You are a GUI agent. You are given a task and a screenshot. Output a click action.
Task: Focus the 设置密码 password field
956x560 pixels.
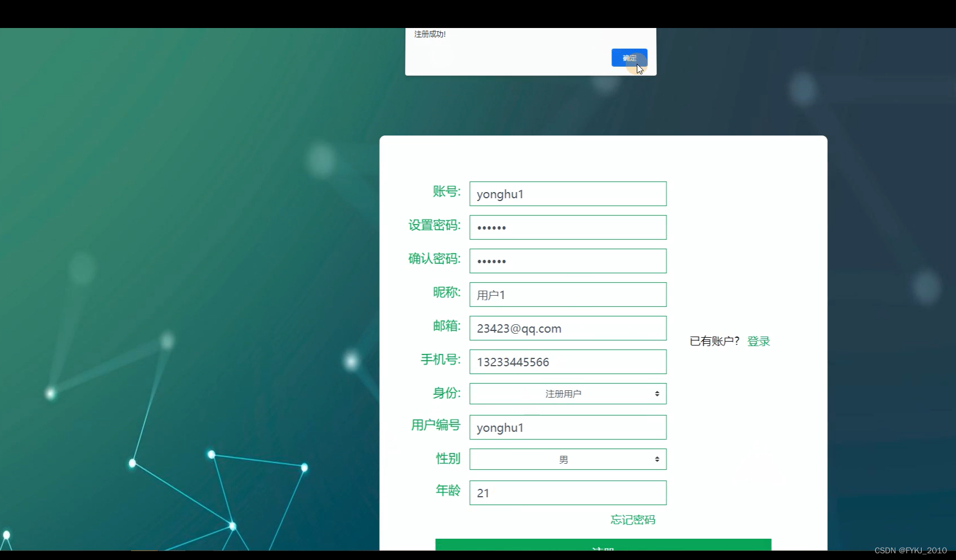point(568,227)
